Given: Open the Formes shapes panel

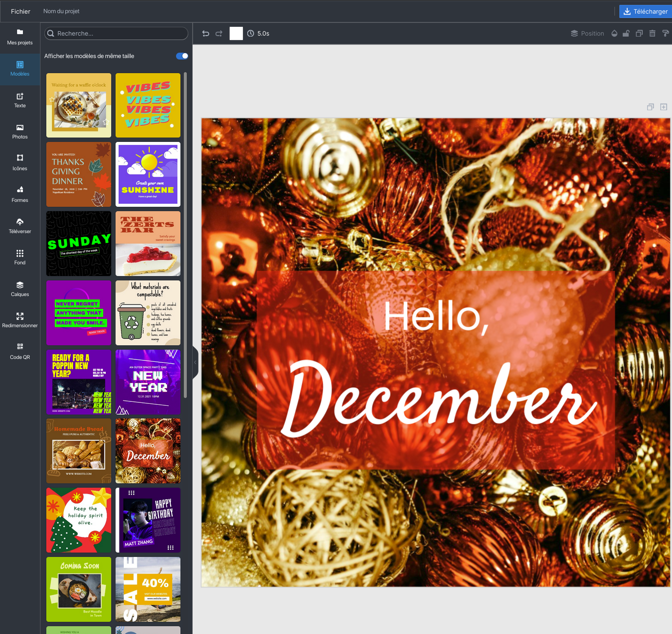Looking at the screenshot, I should click(20, 195).
